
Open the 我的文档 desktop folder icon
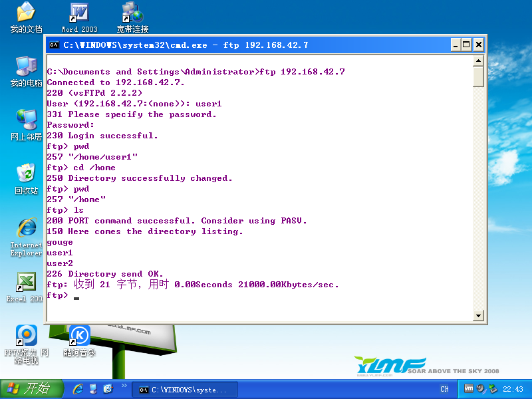tap(26, 17)
